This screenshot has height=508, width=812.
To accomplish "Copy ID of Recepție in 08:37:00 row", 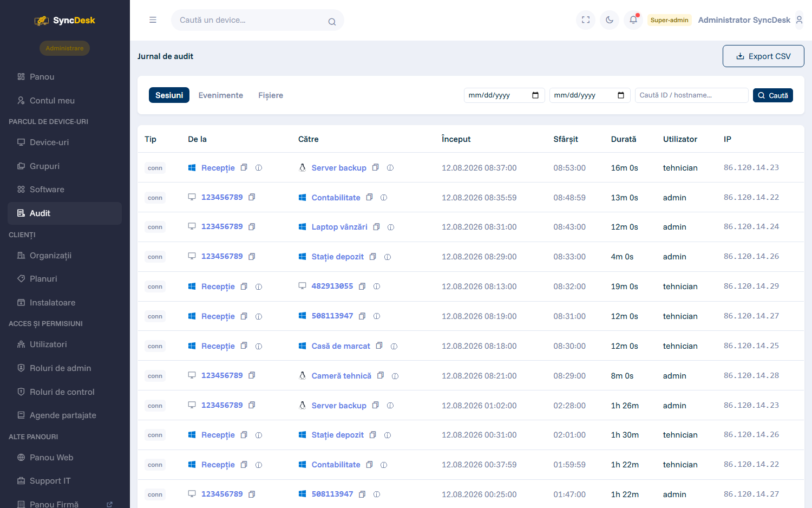I will [x=244, y=167].
